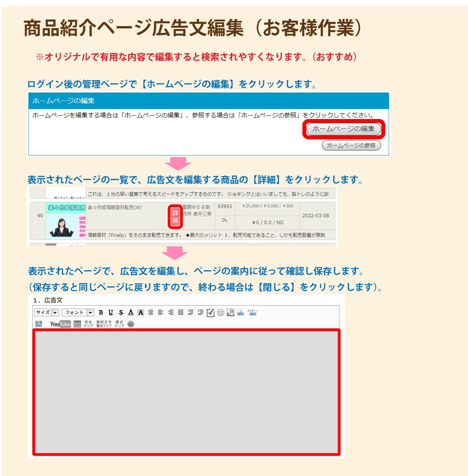Click the product thumbnail in row 90
The width and height of the screenshot is (468, 476).
coord(66,221)
